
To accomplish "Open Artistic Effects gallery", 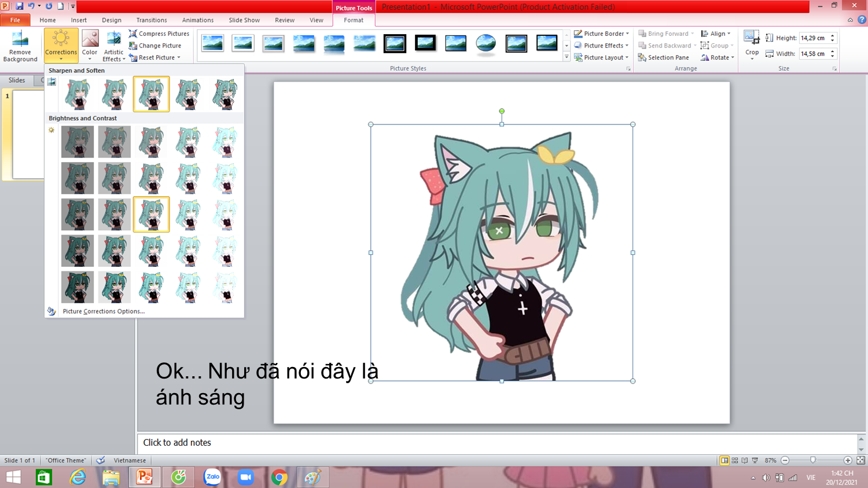I will [x=114, y=46].
